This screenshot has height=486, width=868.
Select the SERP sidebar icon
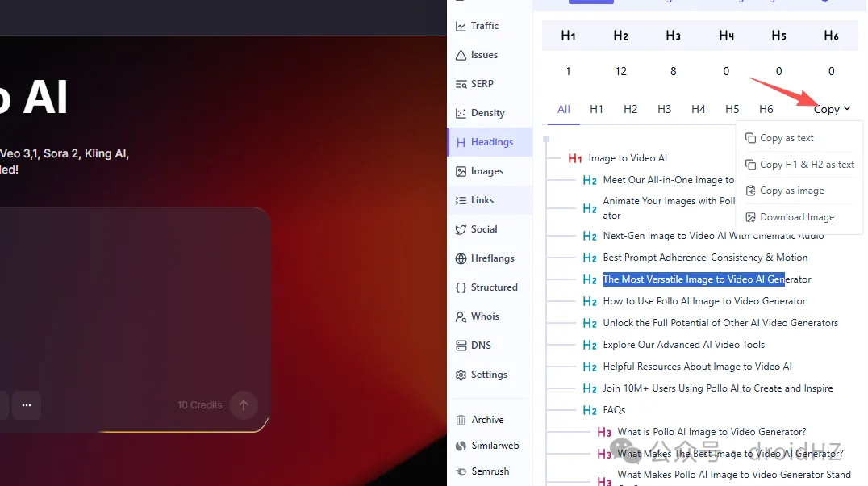click(x=461, y=84)
